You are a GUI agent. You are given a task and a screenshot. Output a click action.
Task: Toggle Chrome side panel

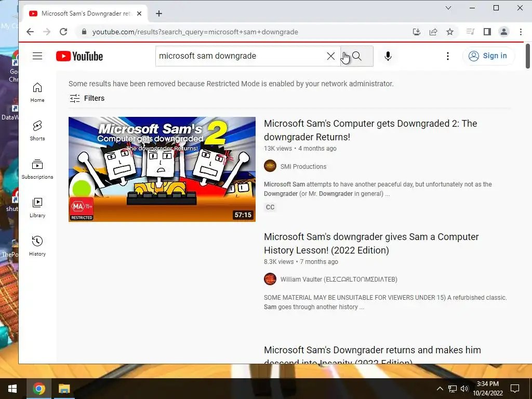tap(487, 32)
